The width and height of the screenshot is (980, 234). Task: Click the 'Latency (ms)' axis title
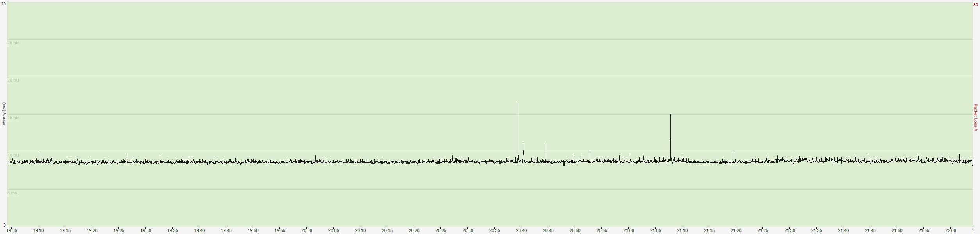[4, 115]
